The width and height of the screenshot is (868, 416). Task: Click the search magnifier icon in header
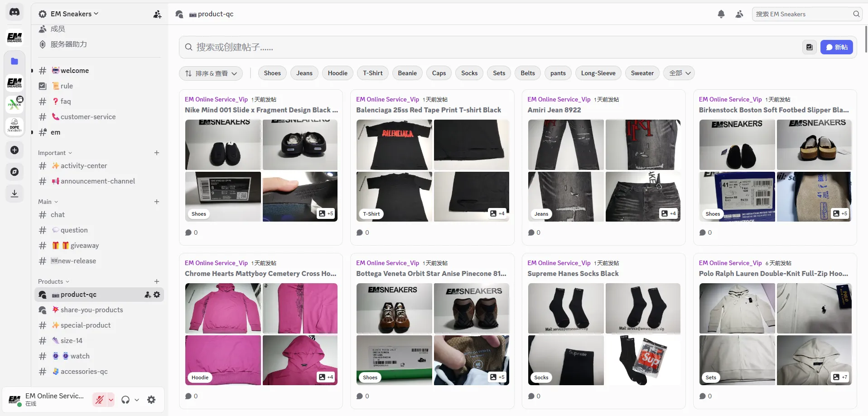(856, 14)
